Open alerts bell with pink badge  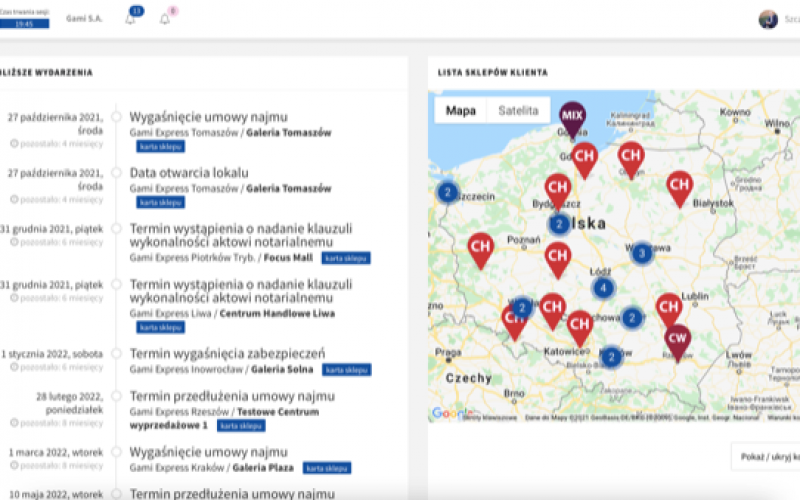point(164,19)
